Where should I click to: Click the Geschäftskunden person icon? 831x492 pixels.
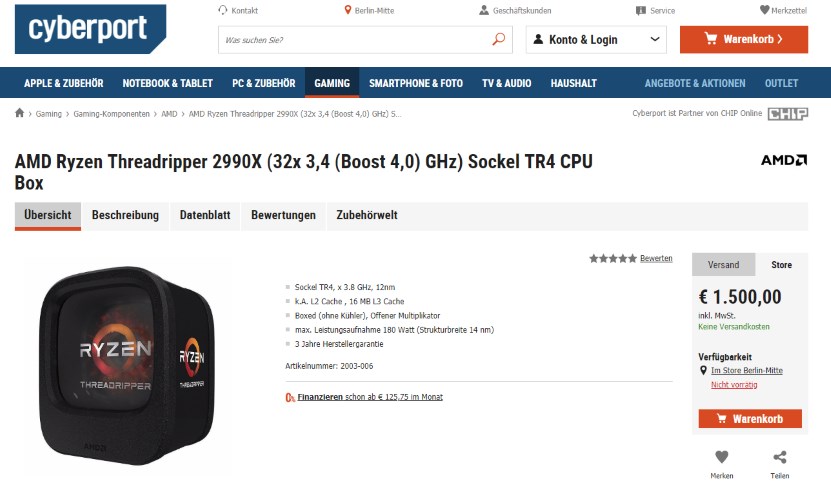click(x=484, y=10)
